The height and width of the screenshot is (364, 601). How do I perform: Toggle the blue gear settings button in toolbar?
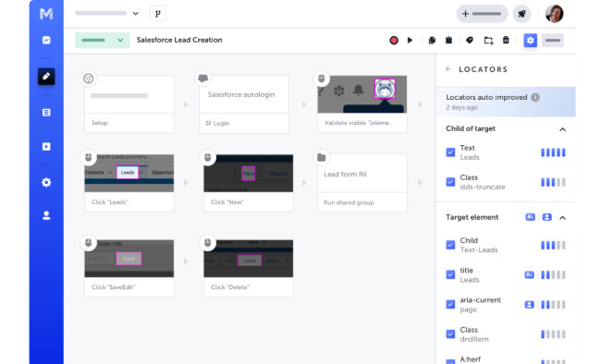[531, 41]
